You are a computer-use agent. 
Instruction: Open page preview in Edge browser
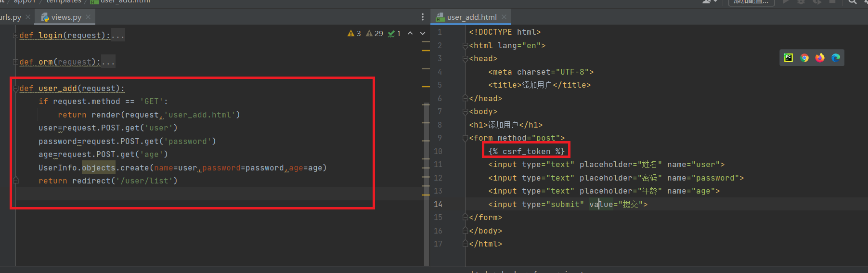[836, 58]
